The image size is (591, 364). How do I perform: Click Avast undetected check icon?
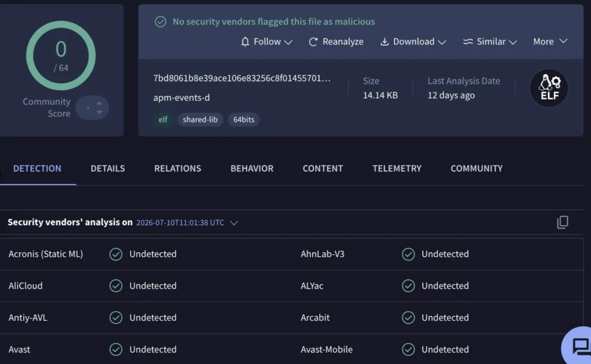coord(115,349)
